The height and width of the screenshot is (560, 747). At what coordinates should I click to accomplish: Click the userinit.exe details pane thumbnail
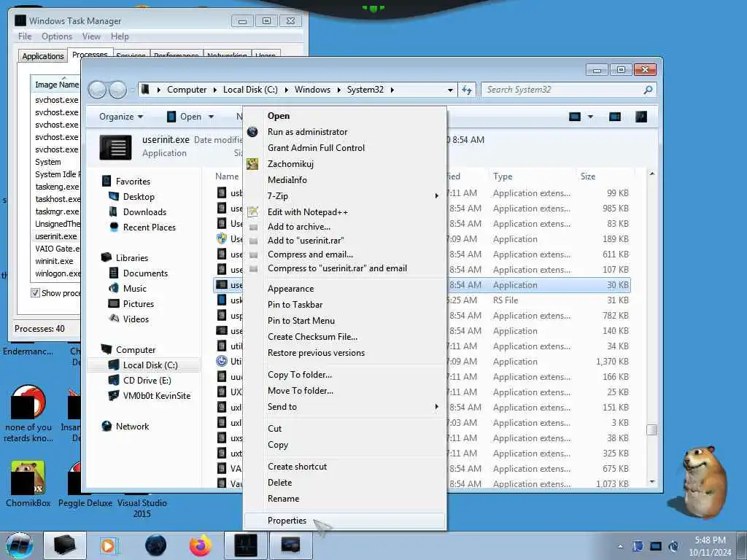point(116,147)
